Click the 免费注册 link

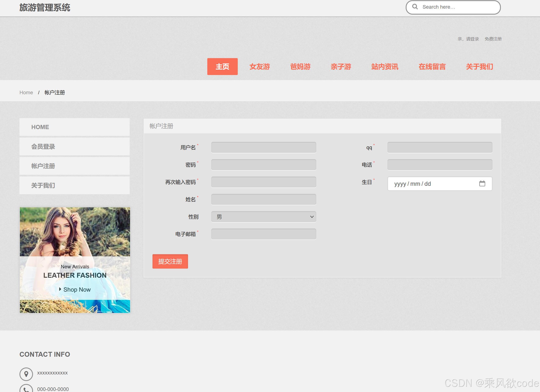tap(493, 39)
